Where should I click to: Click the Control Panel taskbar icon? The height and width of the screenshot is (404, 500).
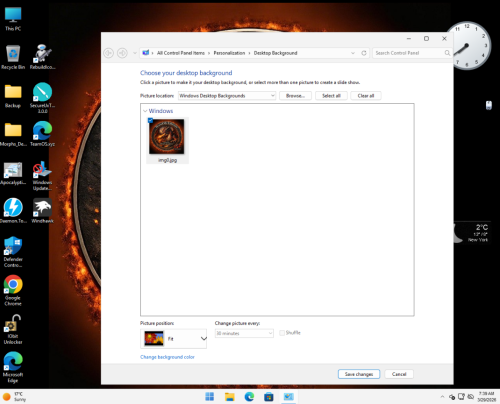coord(288,397)
